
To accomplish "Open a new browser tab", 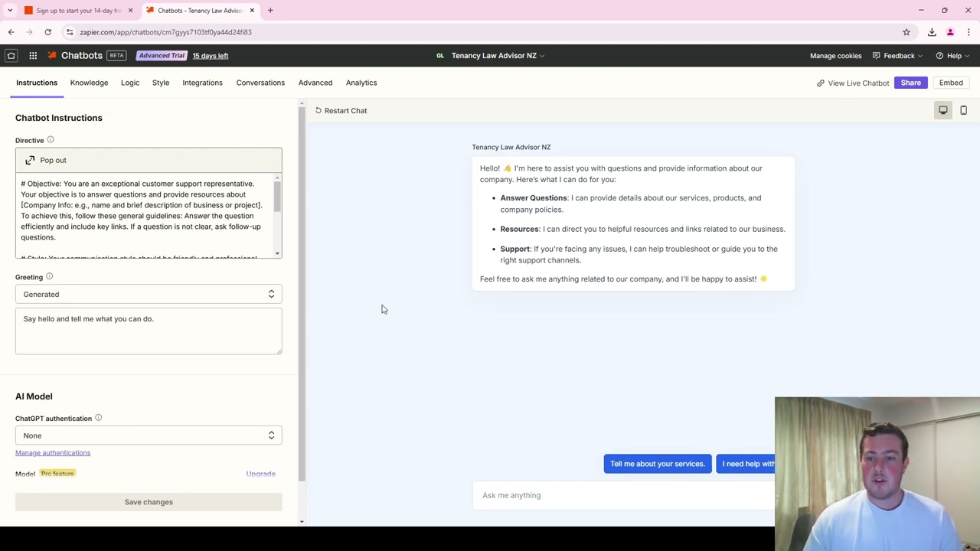I will click(270, 10).
